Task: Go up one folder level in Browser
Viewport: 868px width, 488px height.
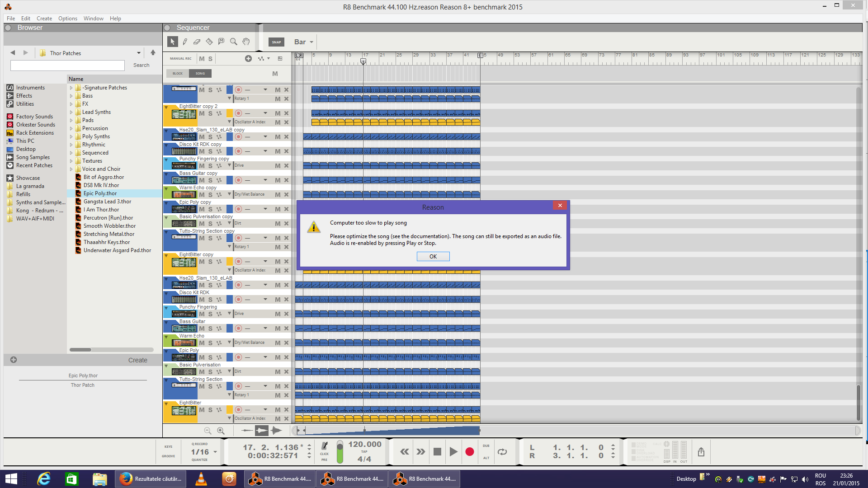Action: point(153,52)
